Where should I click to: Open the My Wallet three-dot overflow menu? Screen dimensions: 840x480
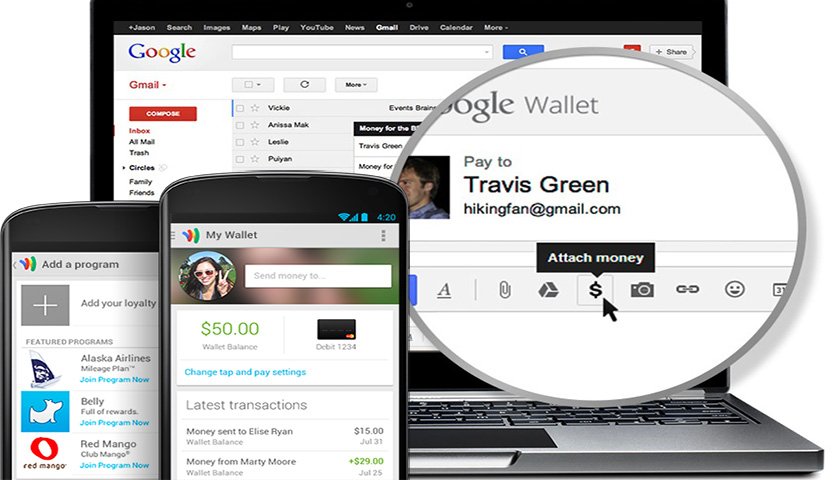point(383,236)
